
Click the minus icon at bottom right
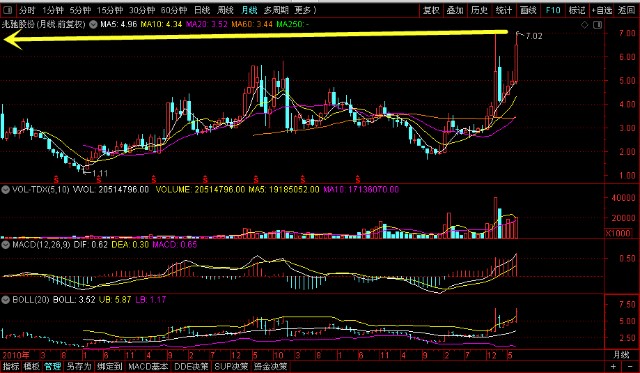tap(630, 366)
